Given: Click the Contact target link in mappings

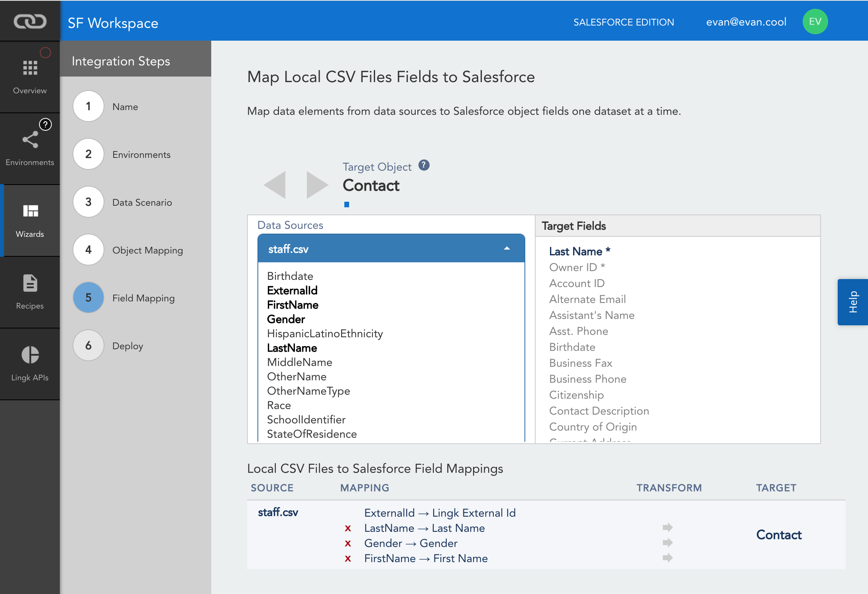Looking at the screenshot, I should 779,535.
